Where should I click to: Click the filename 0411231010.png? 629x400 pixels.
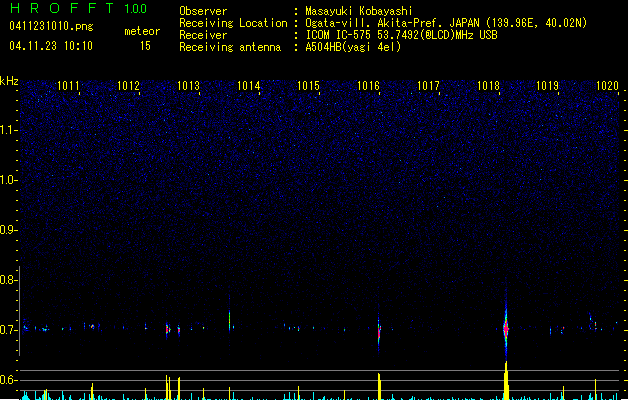[x=51, y=26]
